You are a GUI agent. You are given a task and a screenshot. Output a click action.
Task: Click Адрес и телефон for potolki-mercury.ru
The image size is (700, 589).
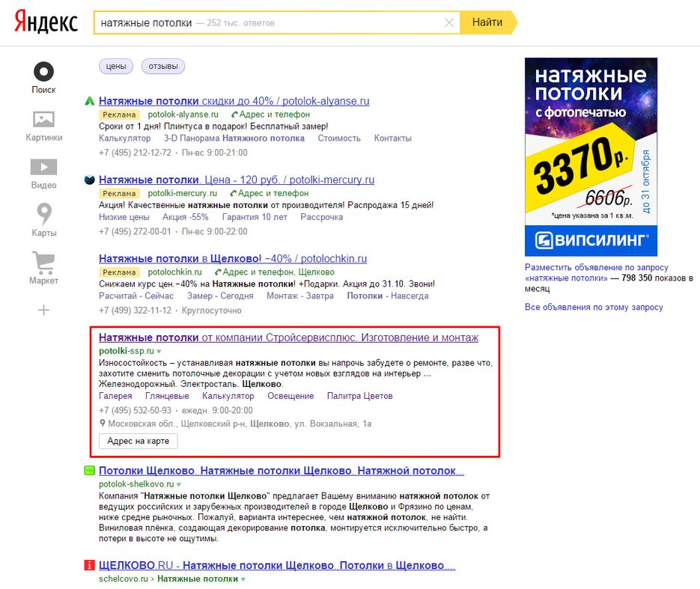(x=273, y=193)
